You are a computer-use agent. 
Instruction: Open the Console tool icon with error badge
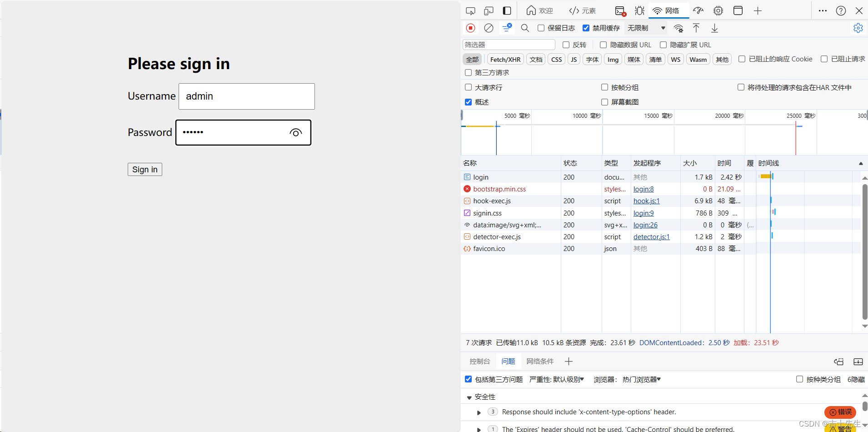620,10
